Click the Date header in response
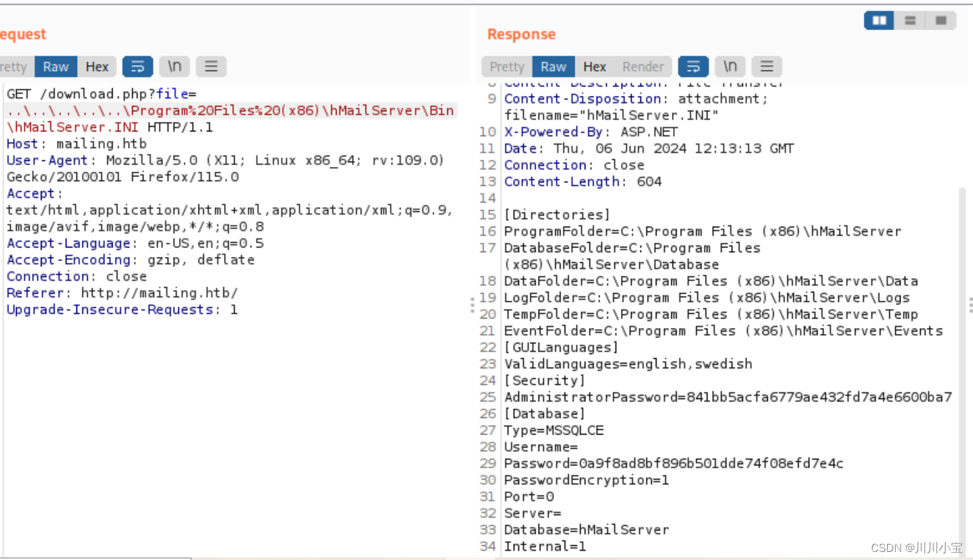The image size is (973, 560). [x=649, y=149]
